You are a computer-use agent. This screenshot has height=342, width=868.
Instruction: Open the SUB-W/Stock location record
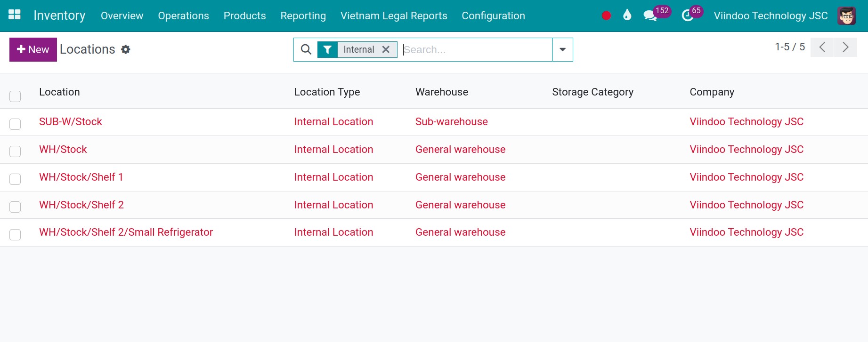(x=71, y=122)
